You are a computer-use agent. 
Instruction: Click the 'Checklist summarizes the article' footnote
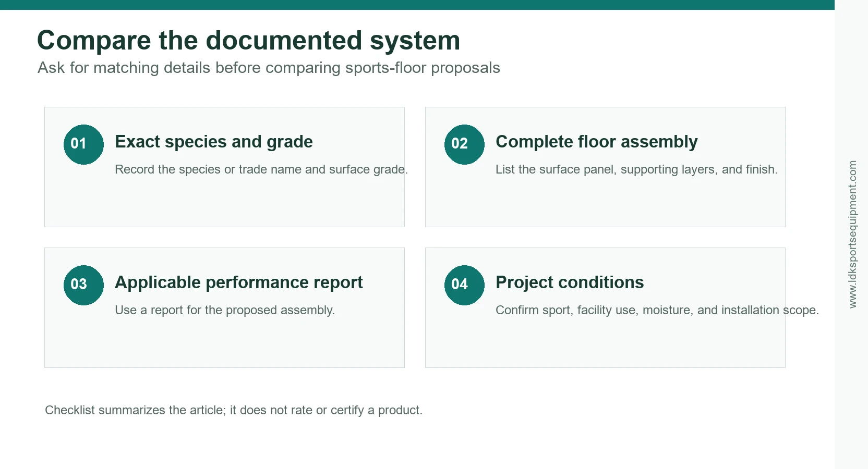234,410
